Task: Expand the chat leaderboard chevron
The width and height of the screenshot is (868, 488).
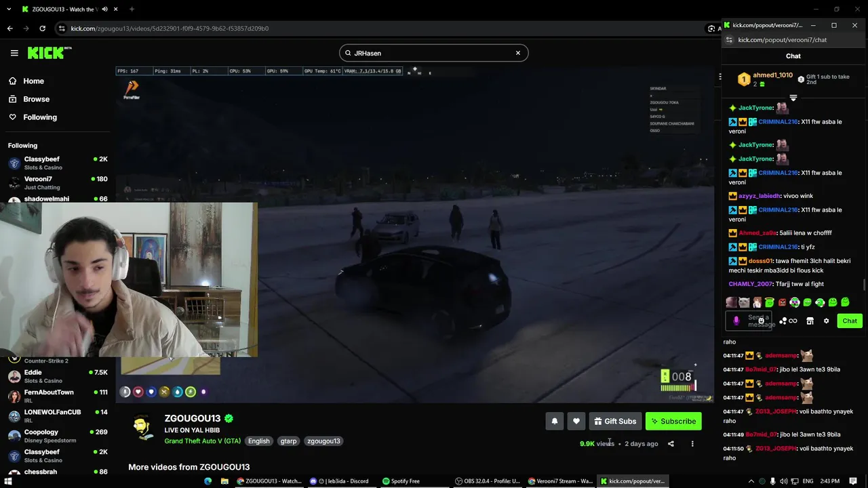Action: 793,98
